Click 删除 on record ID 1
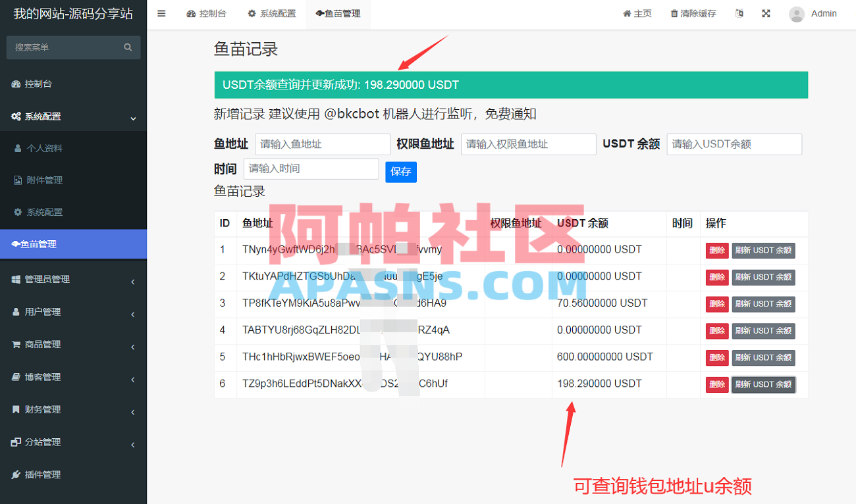Viewport: 856px width, 504px height. coord(716,250)
